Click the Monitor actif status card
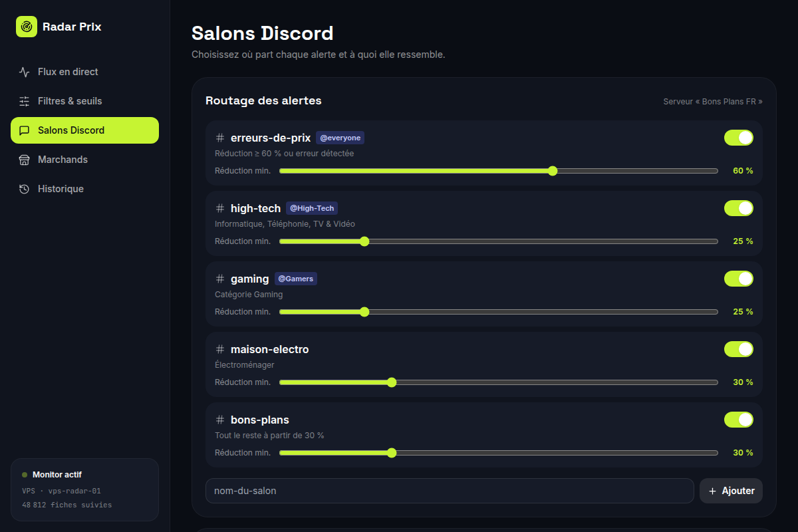798x532 pixels. [x=84, y=489]
